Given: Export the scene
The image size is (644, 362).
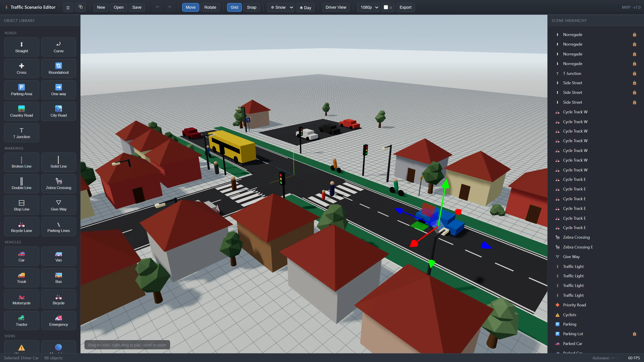Looking at the screenshot, I should tap(405, 7).
